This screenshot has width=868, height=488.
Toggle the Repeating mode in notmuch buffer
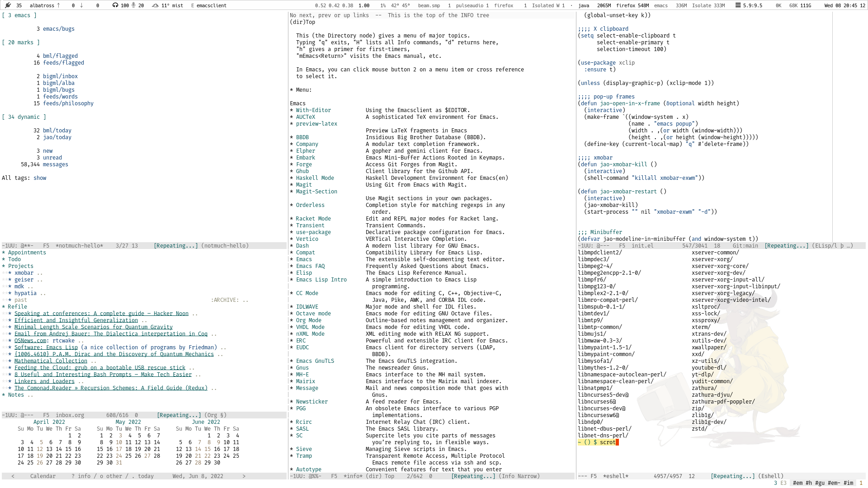176,245
